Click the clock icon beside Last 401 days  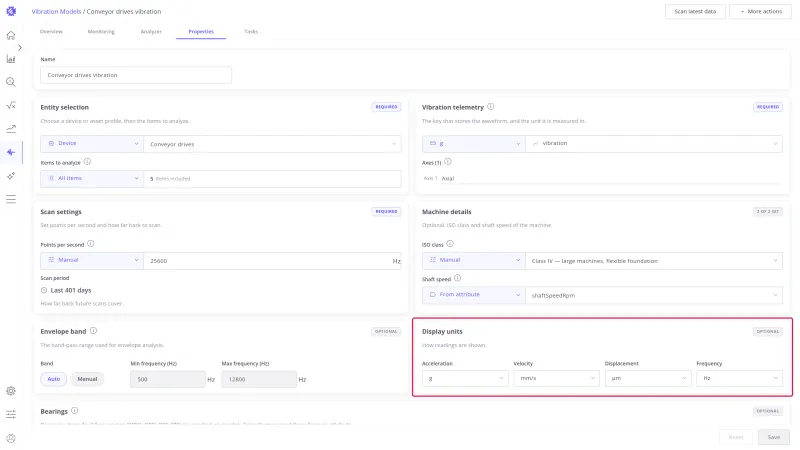(44, 290)
